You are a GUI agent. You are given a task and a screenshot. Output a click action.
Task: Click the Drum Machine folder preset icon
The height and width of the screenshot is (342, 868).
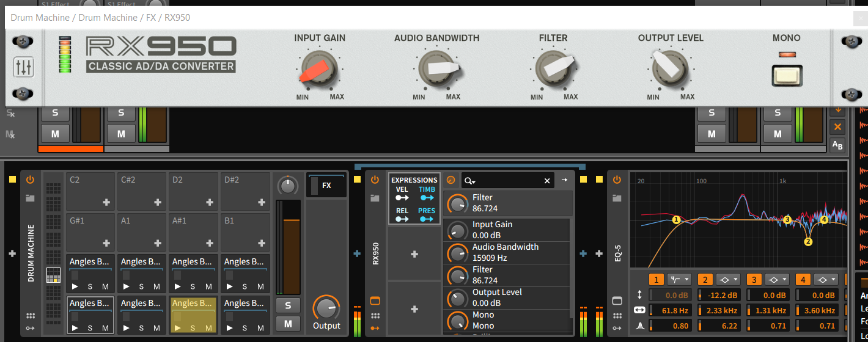30,198
